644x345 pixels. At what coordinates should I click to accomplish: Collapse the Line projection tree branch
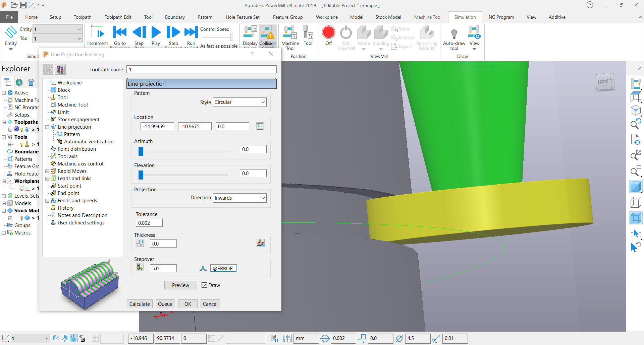[48, 127]
